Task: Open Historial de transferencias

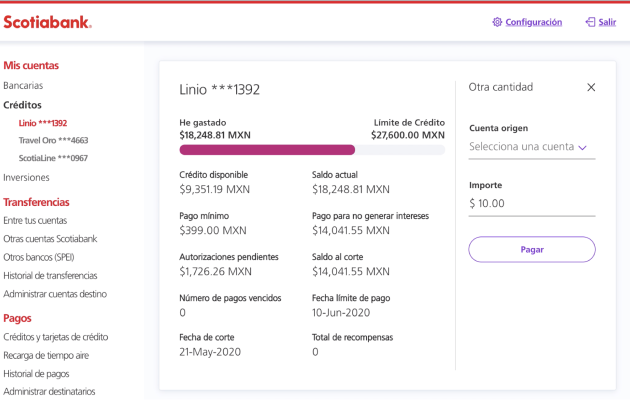Action: tap(50, 276)
